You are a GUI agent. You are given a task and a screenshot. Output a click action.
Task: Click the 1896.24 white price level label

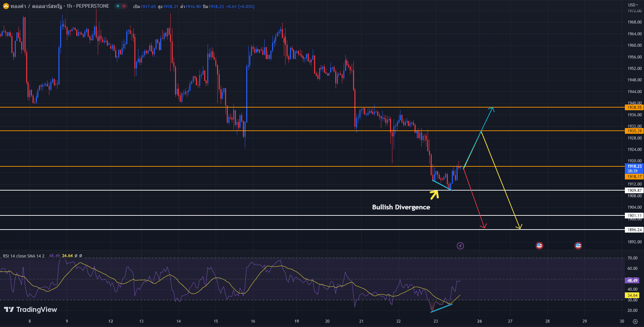(634, 230)
